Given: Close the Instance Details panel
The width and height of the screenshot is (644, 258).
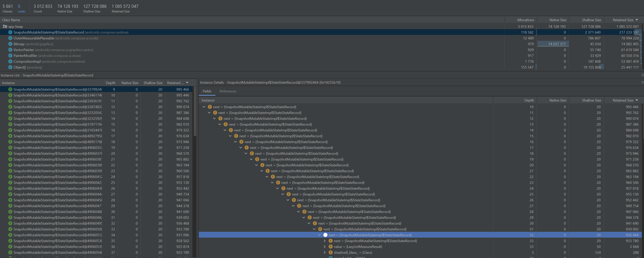Looking at the screenshot, I should [x=642, y=82].
